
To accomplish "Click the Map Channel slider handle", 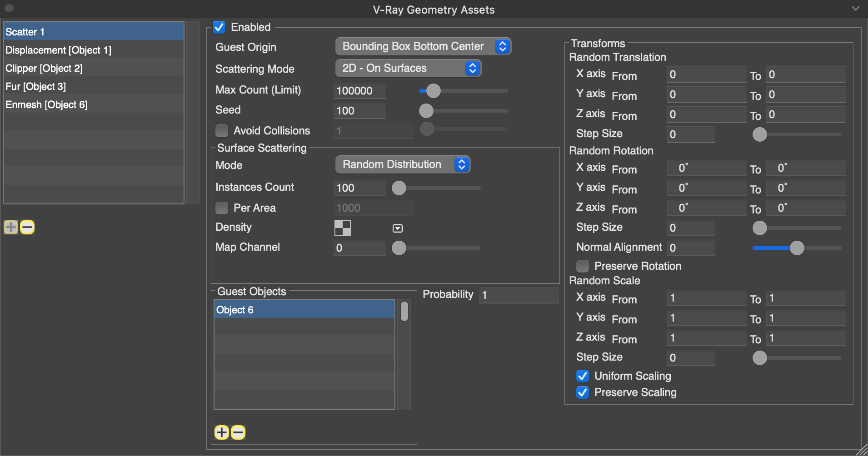I will [399, 248].
